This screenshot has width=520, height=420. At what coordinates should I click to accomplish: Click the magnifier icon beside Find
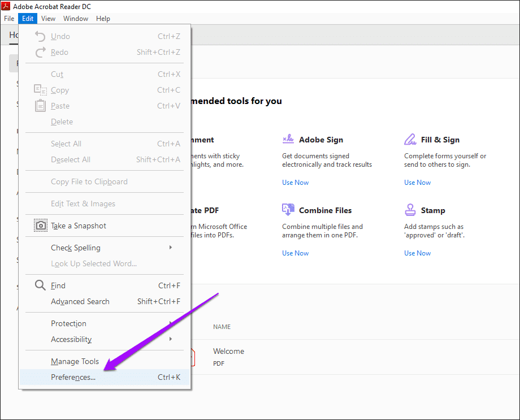point(40,285)
